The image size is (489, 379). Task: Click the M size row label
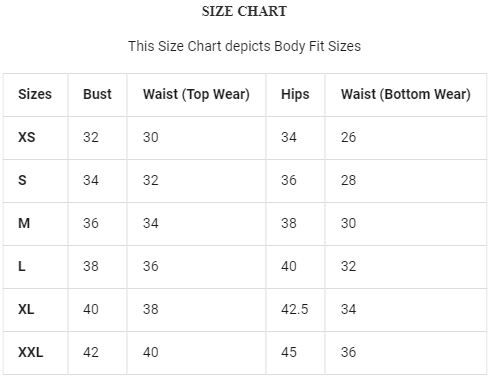pos(24,223)
